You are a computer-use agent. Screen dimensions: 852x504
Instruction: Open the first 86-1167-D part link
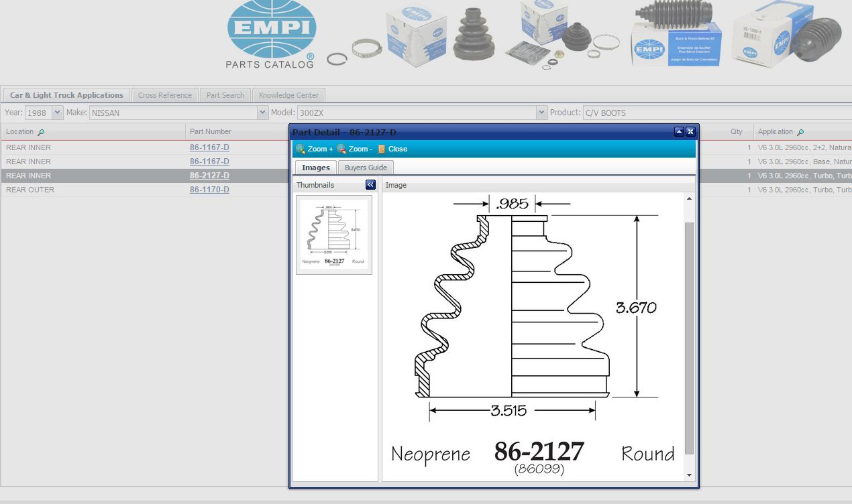[209, 147]
